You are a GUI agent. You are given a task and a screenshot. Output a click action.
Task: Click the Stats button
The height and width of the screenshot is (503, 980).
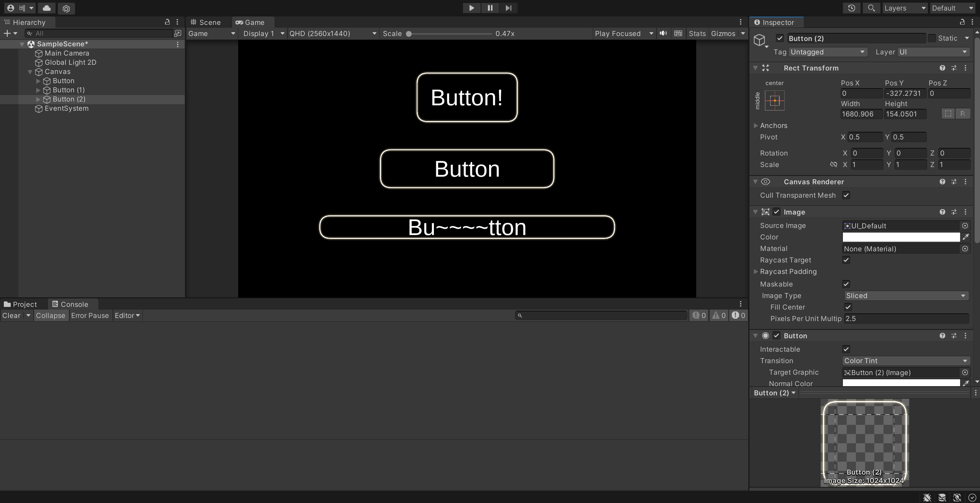[x=697, y=33]
